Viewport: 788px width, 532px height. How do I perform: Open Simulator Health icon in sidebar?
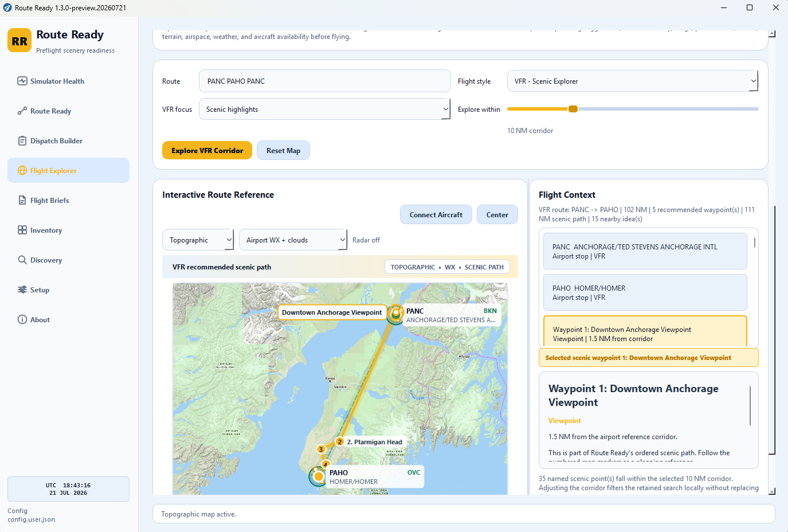pyautogui.click(x=22, y=81)
